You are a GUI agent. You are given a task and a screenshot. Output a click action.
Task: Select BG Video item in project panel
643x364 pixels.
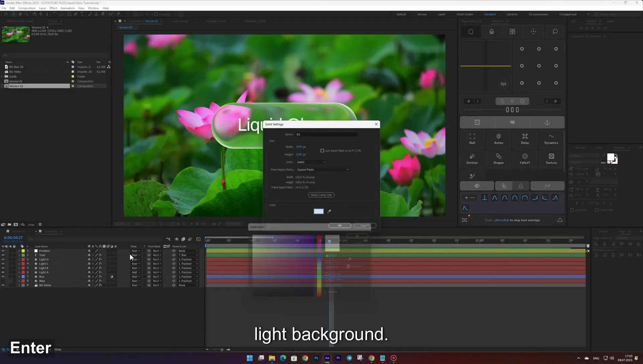click(15, 72)
